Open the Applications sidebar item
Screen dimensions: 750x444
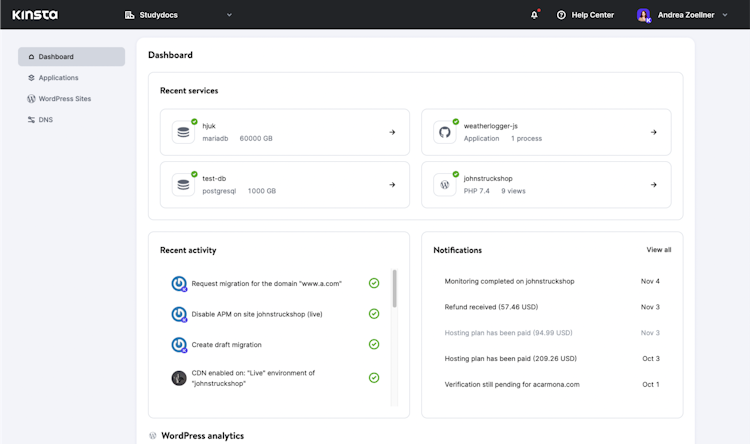point(58,77)
